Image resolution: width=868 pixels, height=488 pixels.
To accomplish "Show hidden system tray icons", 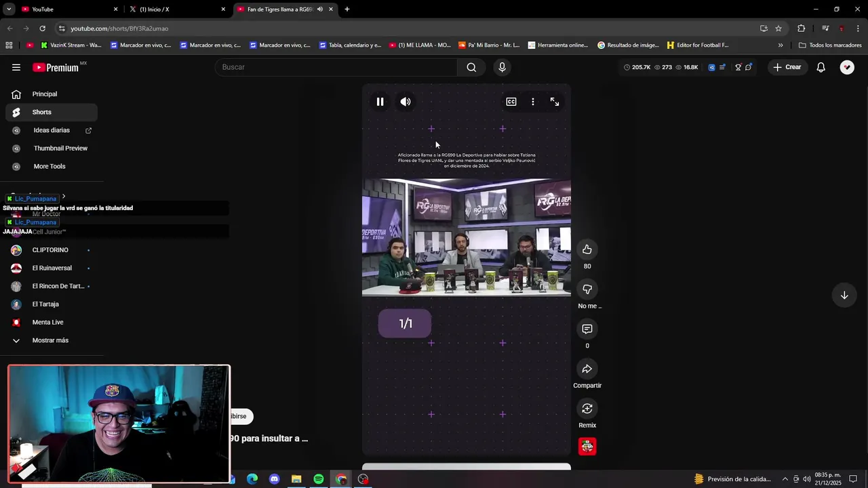I will click(x=785, y=479).
